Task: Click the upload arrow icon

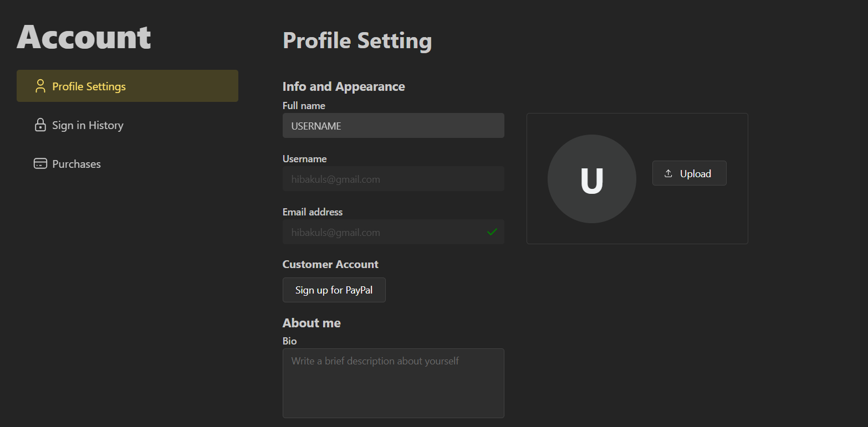Action: coord(668,174)
